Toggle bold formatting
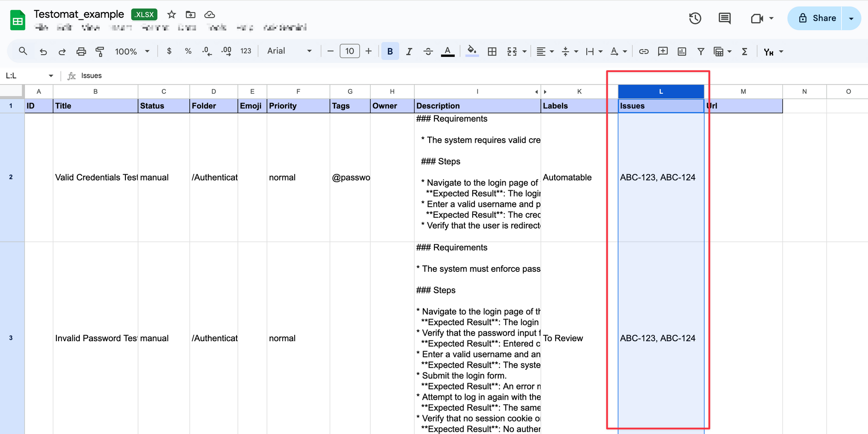The width and height of the screenshot is (868, 434). pos(390,51)
